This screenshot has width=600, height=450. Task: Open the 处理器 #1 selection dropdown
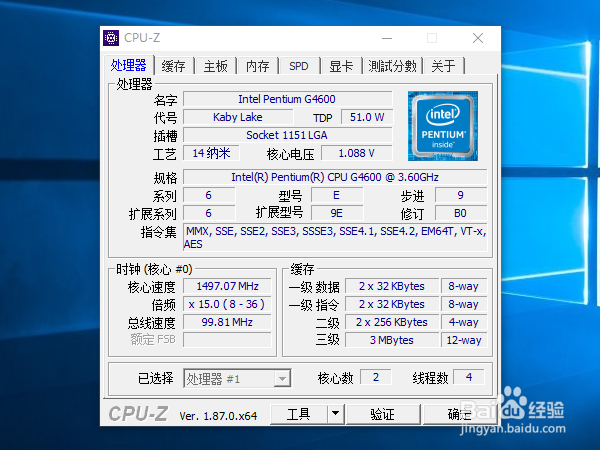point(237,378)
